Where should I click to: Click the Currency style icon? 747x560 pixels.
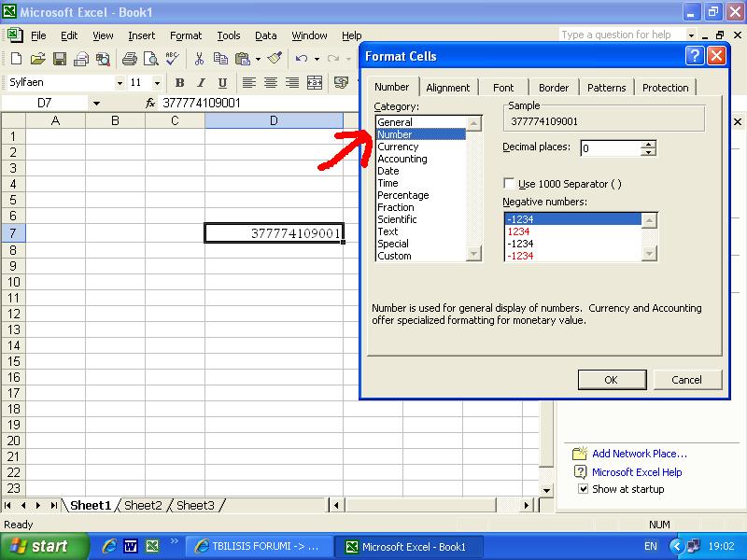click(x=341, y=83)
